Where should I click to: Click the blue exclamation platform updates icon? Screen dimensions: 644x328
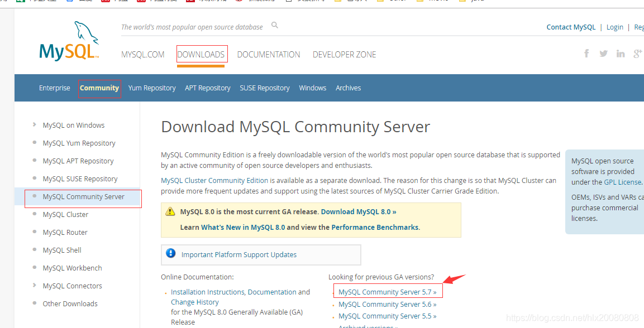170,253
